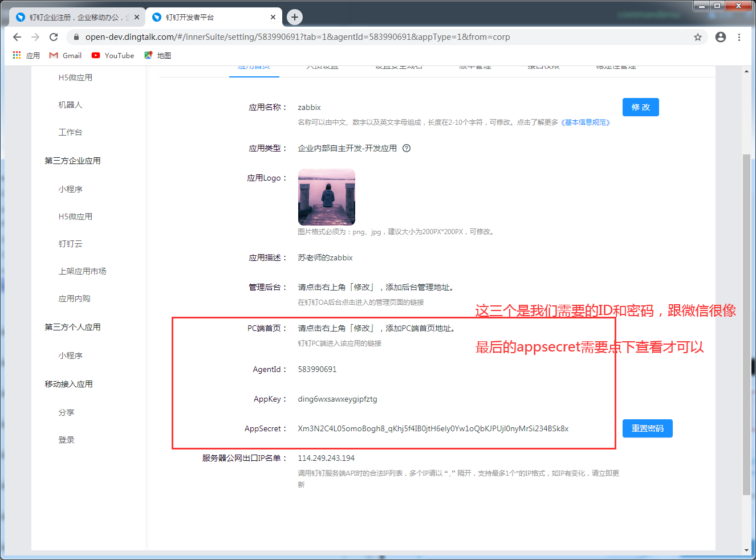This screenshot has height=560, width=756.
Task: Click the AppKey label
Action: [x=270, y=399]
